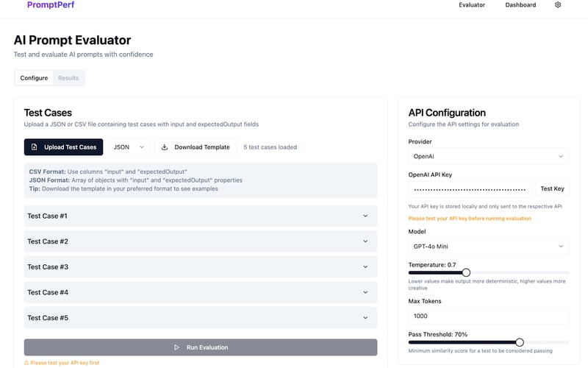The width and height of the screenshot is (588, 368).
Task: Click the Max Tokens input field
Action: coord(489,316)
